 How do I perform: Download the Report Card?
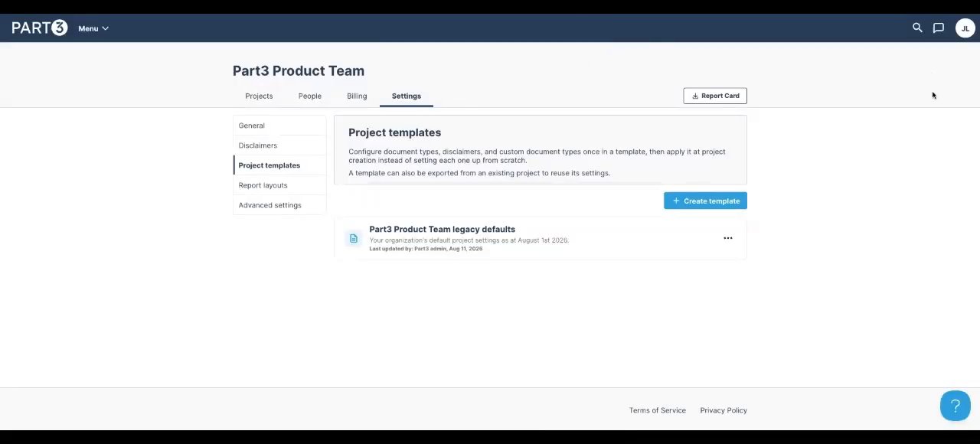715,96
